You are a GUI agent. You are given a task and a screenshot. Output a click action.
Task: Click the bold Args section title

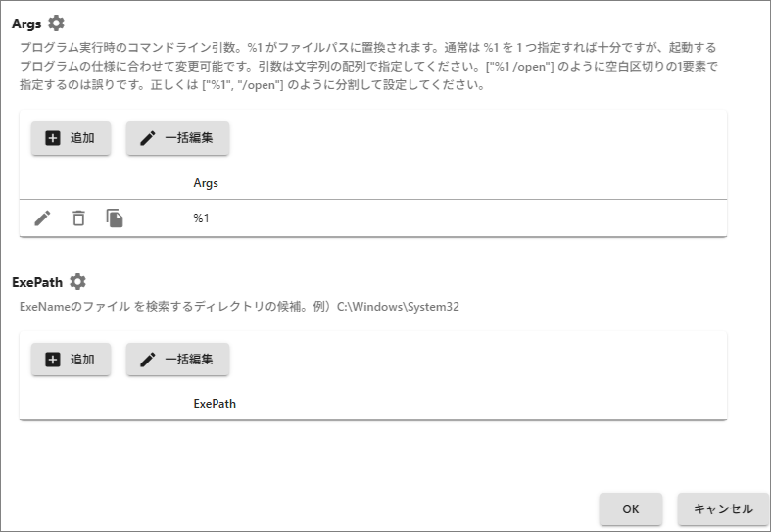(26, 23)
